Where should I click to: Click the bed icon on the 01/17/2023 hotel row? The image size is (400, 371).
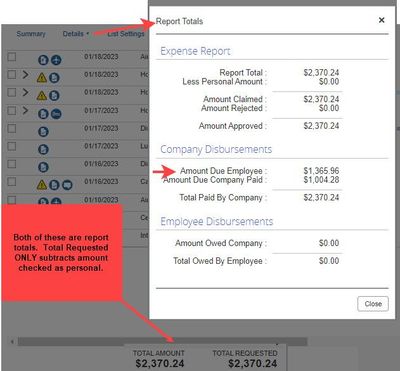click(56, 114)
